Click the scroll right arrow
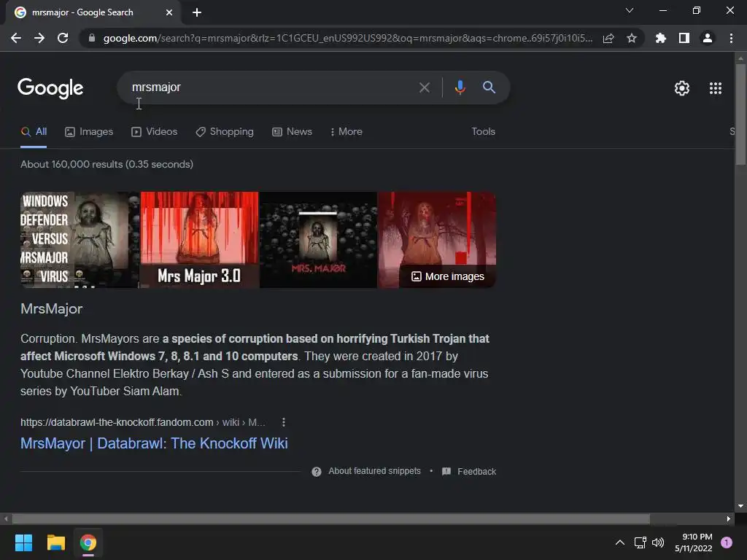 [729, 518]
